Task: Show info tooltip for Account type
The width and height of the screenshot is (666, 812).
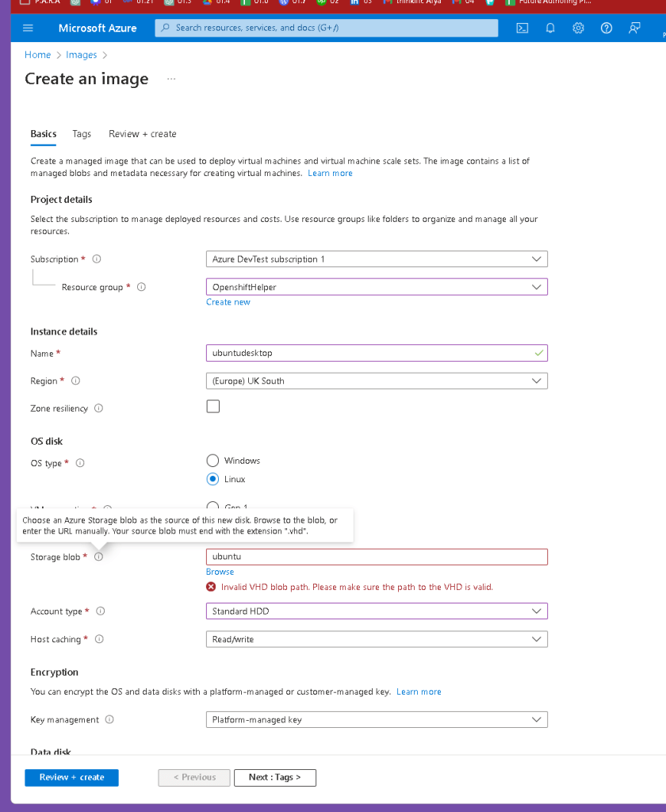Action: [x=101, y=611]
